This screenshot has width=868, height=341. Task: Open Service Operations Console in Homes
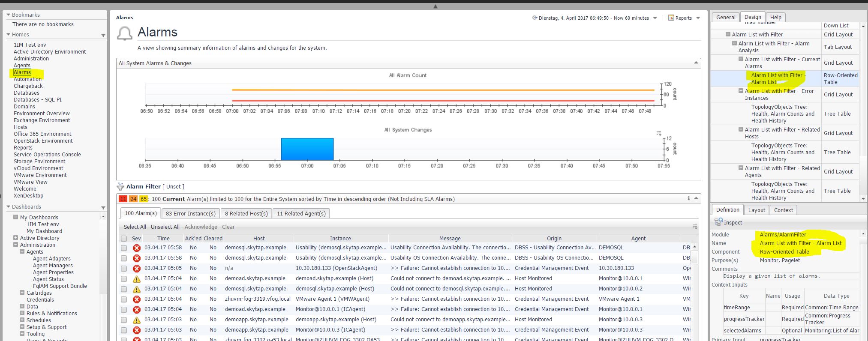[47, 155]
